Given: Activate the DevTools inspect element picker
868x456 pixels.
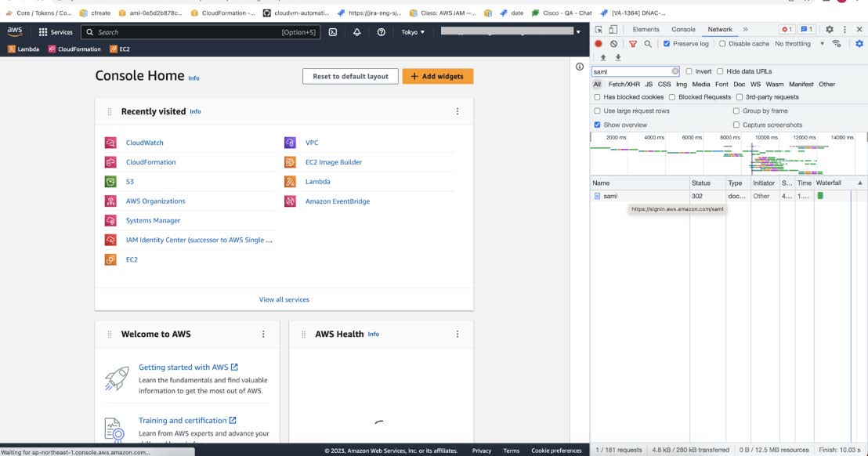Looking at the screenshot, I should 599,29.
